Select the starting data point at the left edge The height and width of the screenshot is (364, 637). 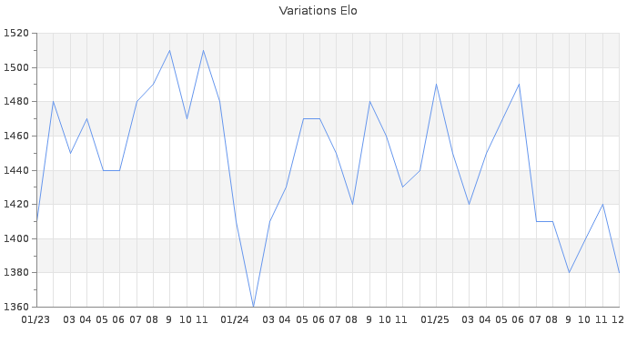coord(36,221)
